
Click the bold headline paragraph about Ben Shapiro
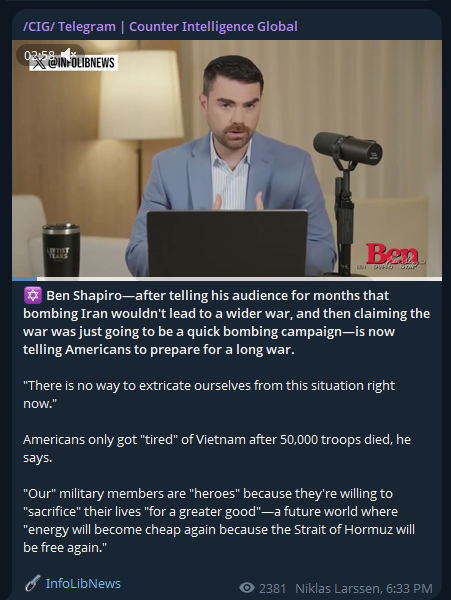pos(226,322)
